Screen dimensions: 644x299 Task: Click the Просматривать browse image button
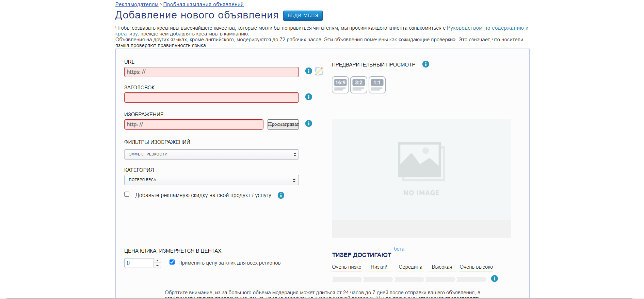[283, 124]
